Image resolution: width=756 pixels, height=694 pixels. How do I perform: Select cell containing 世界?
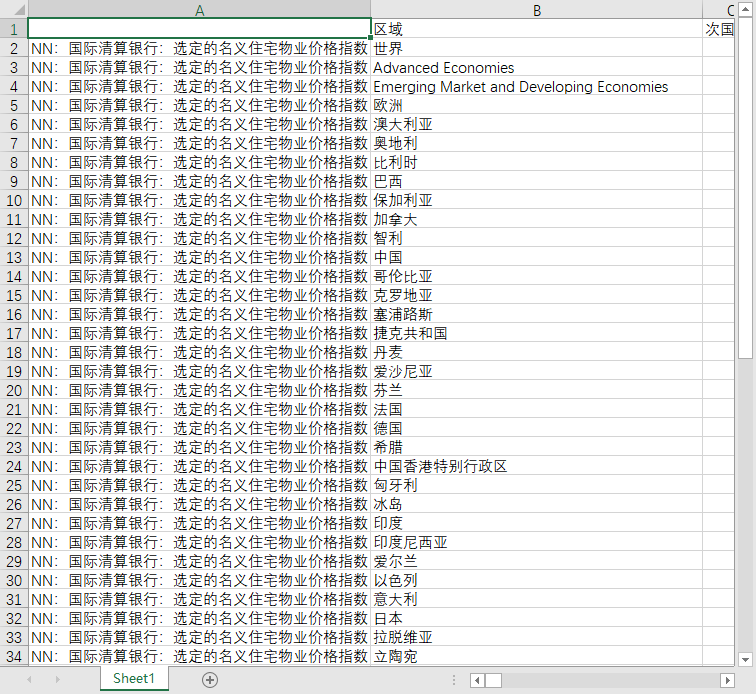coord(537,48)
